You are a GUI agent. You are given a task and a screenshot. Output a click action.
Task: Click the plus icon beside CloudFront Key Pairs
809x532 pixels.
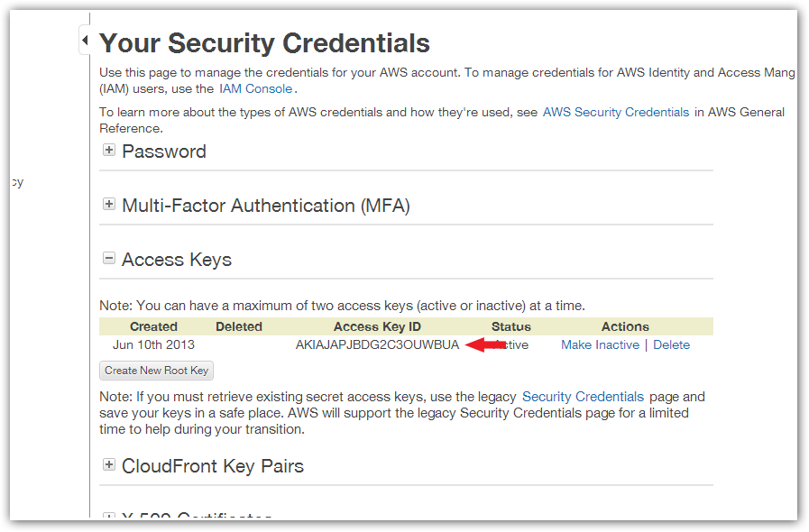coord(109,465)
